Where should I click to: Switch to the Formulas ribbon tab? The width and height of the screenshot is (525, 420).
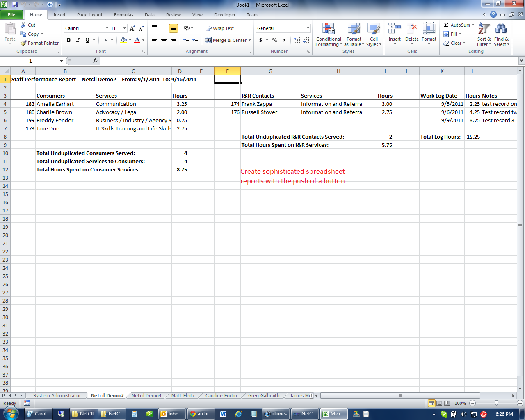pyautogui.click(x=123, y=15)
